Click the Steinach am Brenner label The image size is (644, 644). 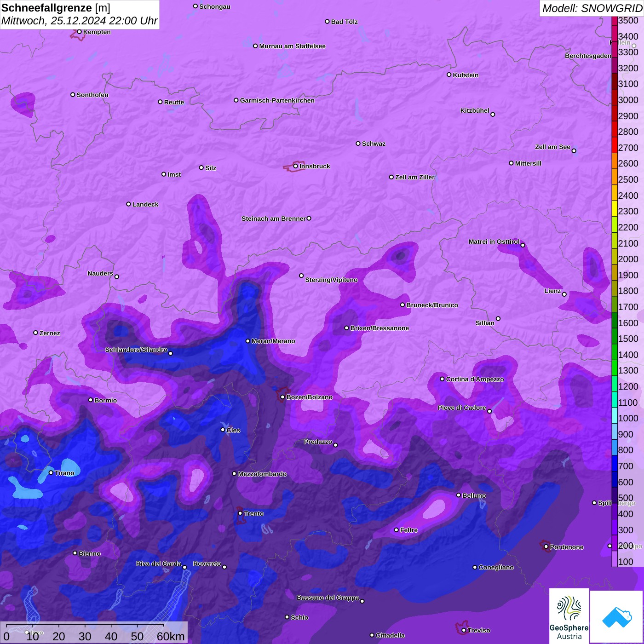click(273, 218)
